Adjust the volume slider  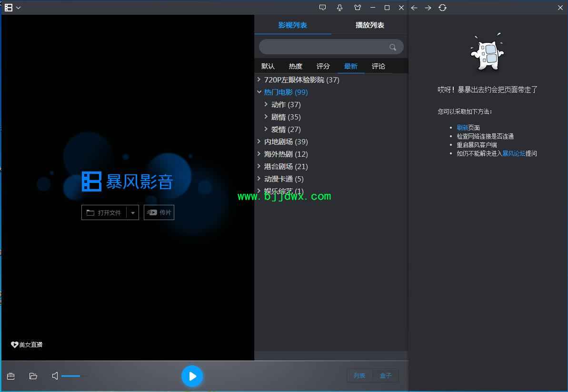click(x=74, y=376)
